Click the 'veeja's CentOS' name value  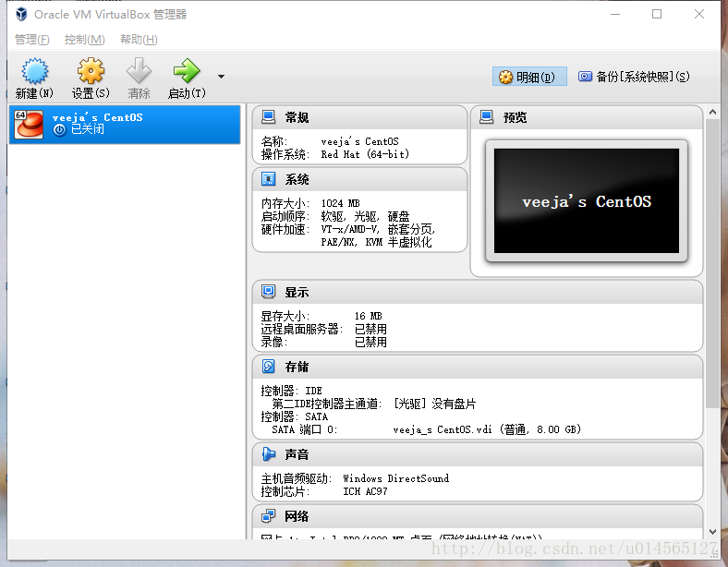click(x=359, y=141)
